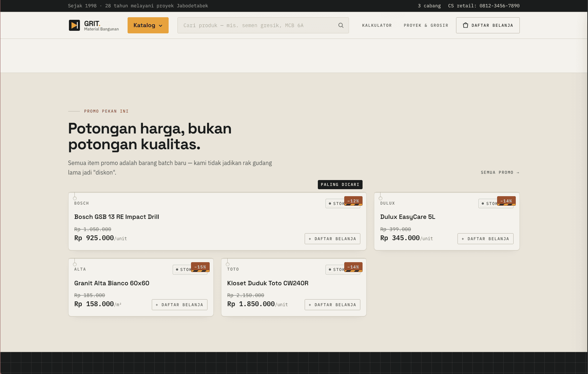Click the Material Bangunan tagline
588x374 pixels.
102,29
